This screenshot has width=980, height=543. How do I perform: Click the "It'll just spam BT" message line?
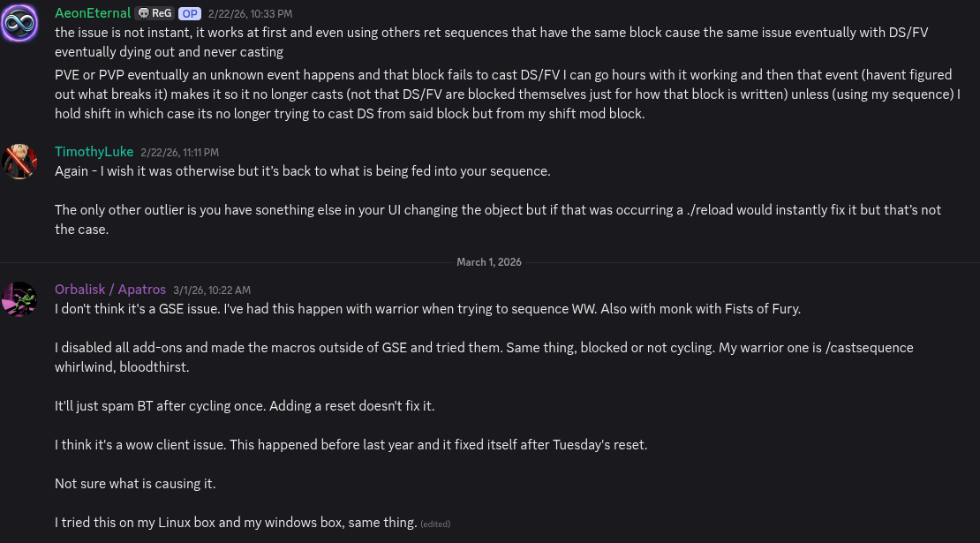[245, 406]
